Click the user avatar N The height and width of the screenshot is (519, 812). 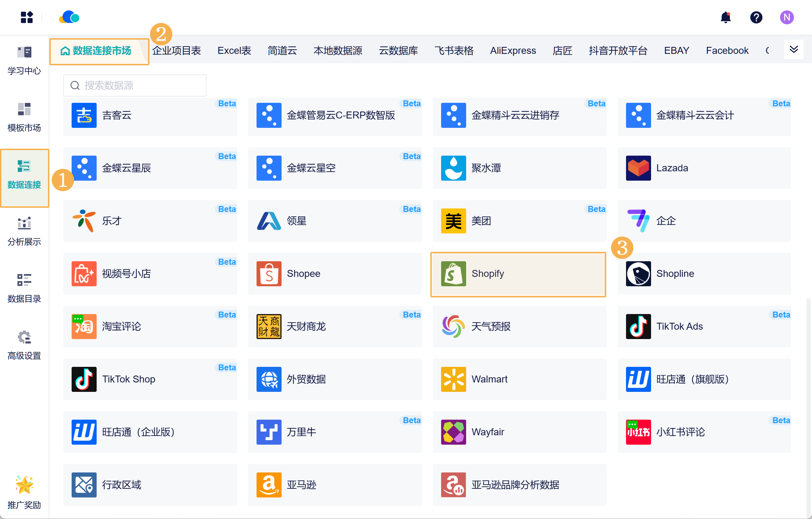[787, 17]
